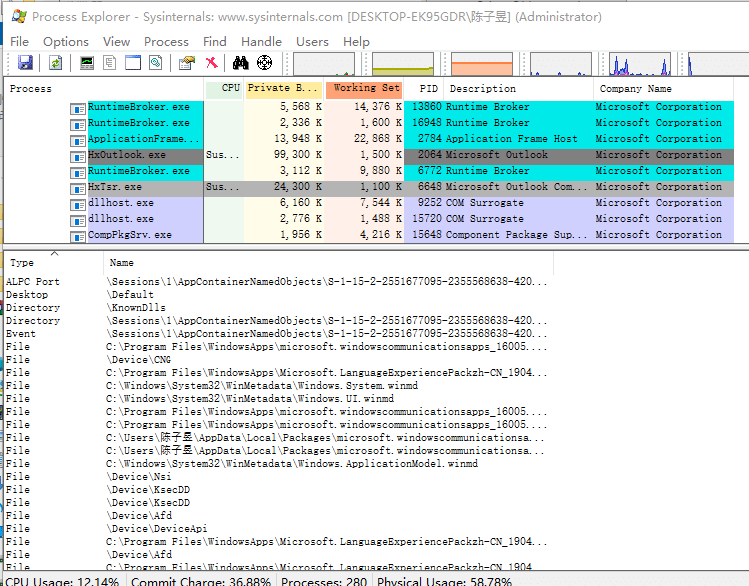Open the Options menu
Viewport: 749px width, 586px height.
pos(66,42)
